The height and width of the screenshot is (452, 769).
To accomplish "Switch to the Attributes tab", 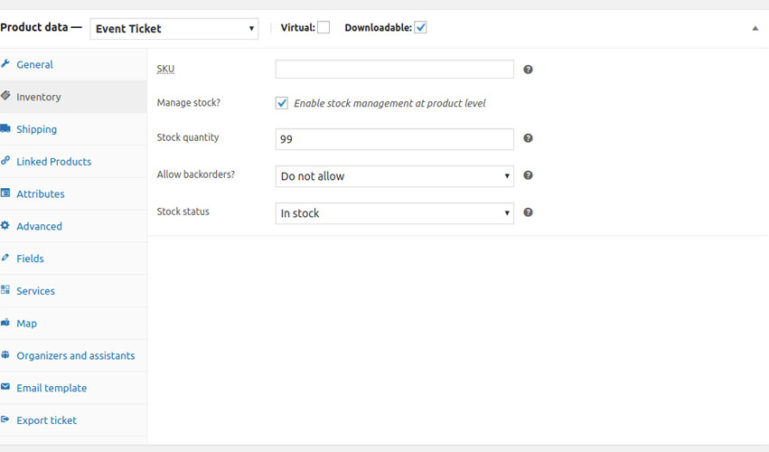I will tap(40, 194).
